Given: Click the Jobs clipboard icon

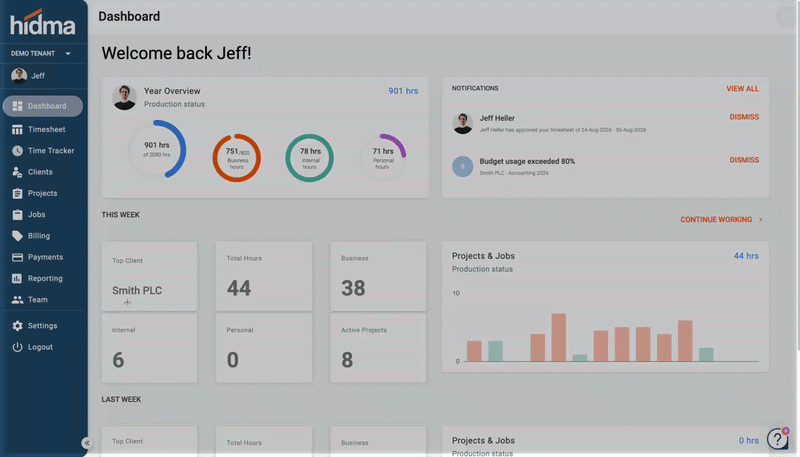Looking at the screenshot, I should [x=17, y=215].
